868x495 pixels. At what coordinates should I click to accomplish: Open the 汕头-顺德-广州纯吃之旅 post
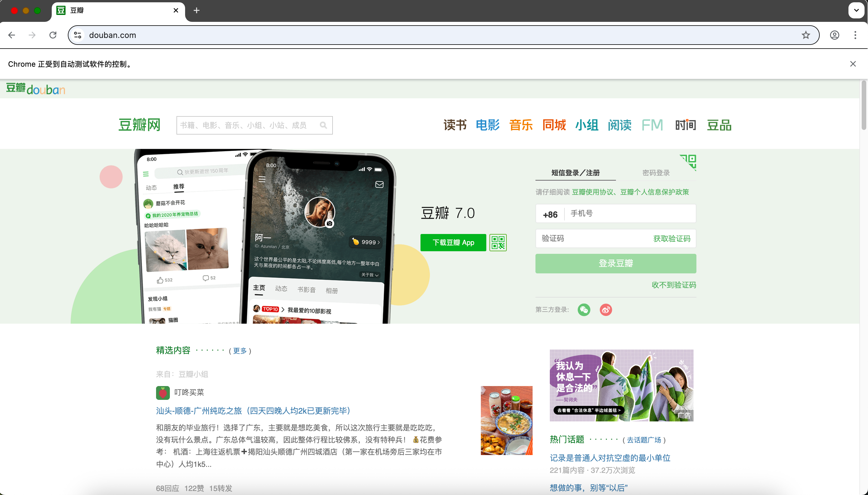[x=253, y=411]
